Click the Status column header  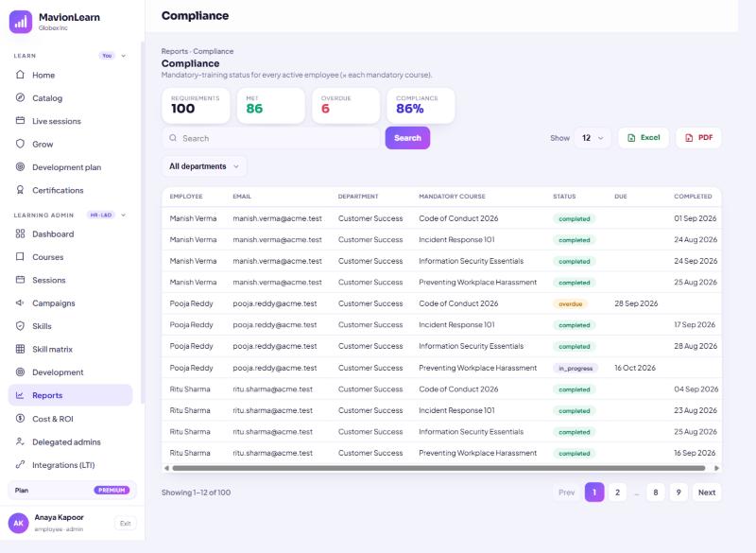pos(564,197)
